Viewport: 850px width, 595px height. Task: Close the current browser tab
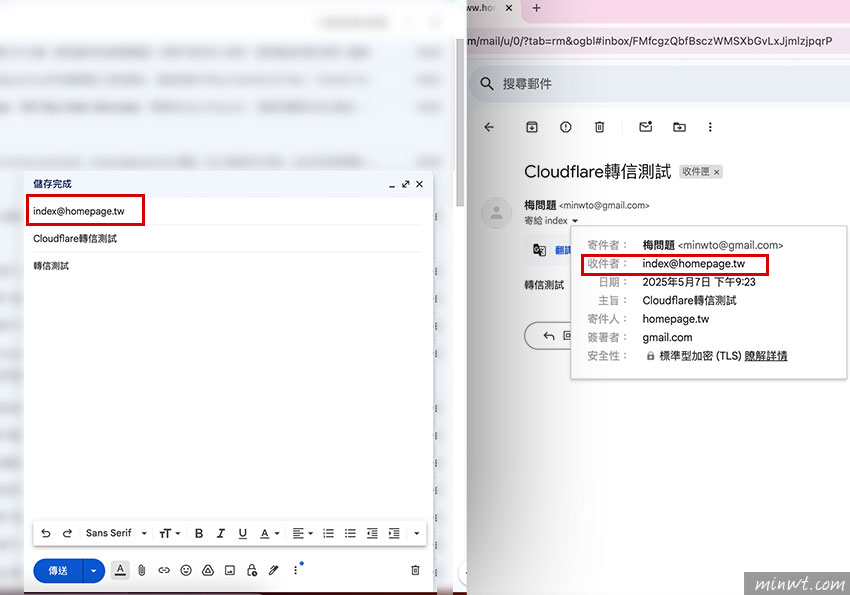[508, 8]
